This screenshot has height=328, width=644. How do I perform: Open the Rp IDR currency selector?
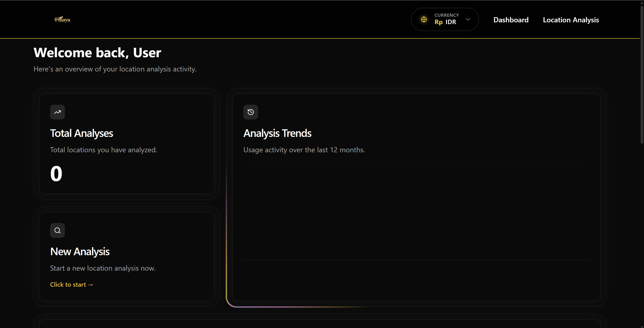tap(445, 22)
